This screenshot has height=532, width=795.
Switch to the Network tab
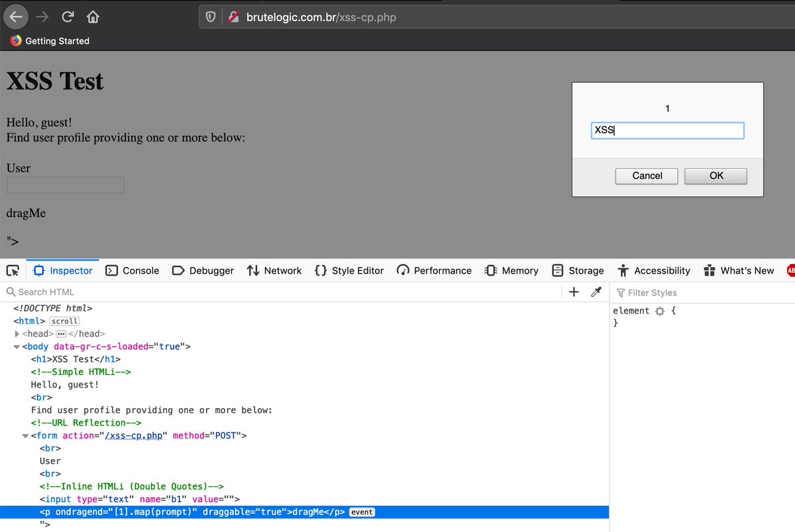click(x=274, y=270)
